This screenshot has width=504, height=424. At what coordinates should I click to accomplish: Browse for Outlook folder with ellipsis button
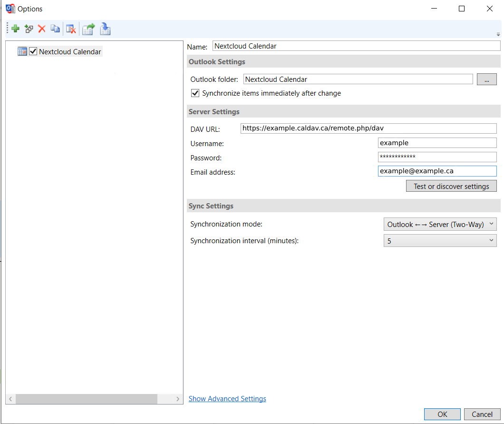486,79
